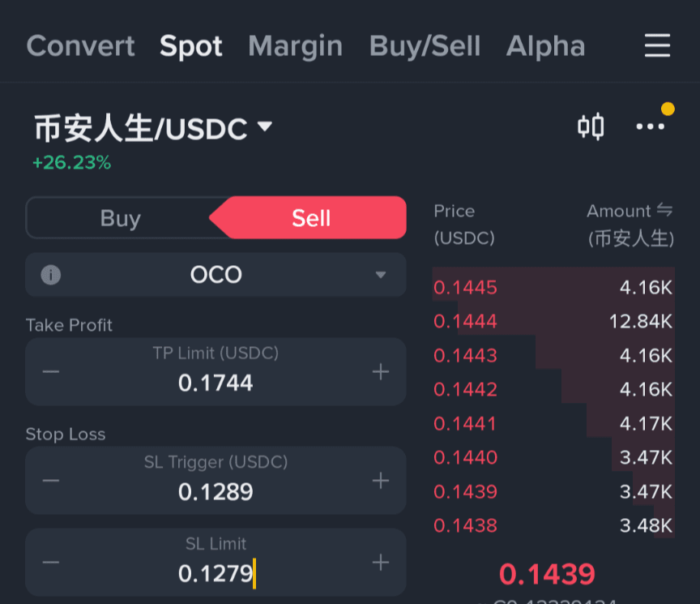Switch to the Convert tab

[x=80, y=46]
